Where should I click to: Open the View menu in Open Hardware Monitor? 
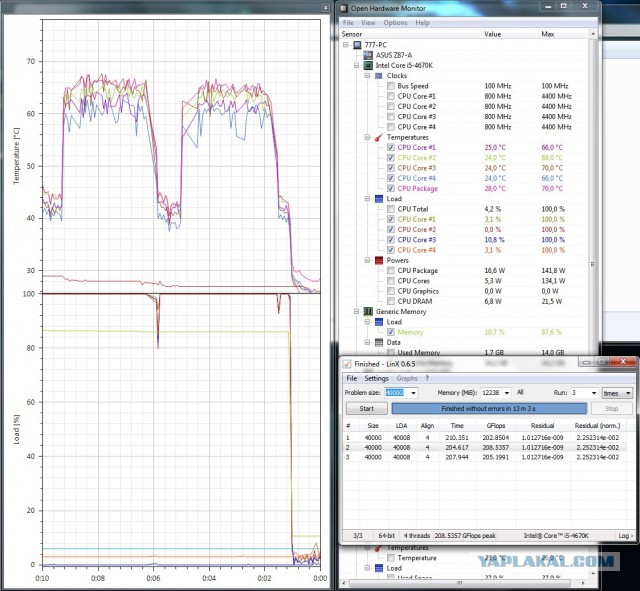(368, 23)
